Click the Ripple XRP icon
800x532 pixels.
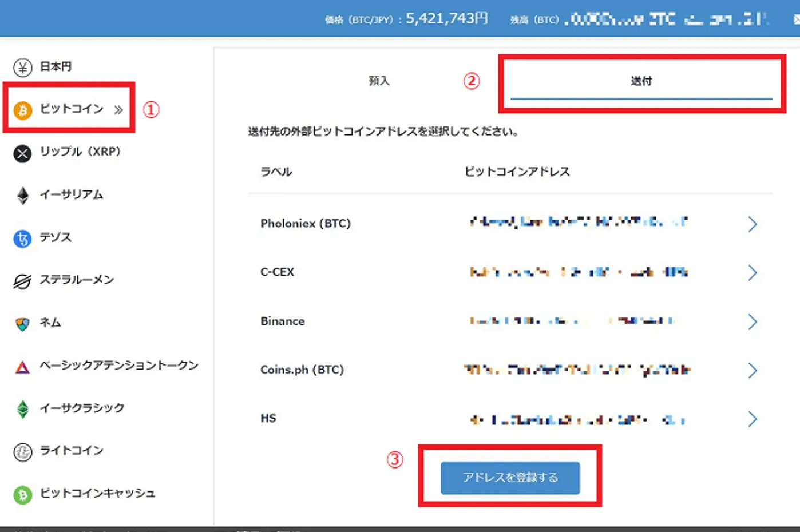coord(22,153)
